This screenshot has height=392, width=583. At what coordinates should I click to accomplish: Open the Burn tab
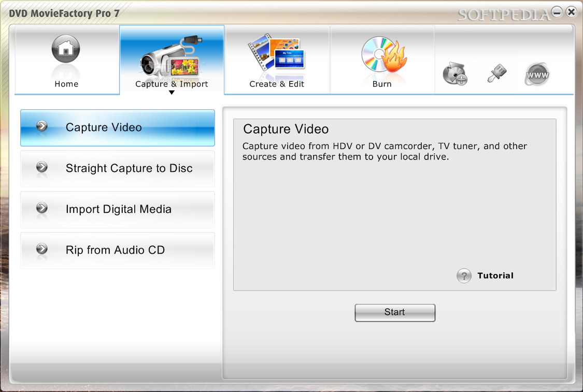382,60
